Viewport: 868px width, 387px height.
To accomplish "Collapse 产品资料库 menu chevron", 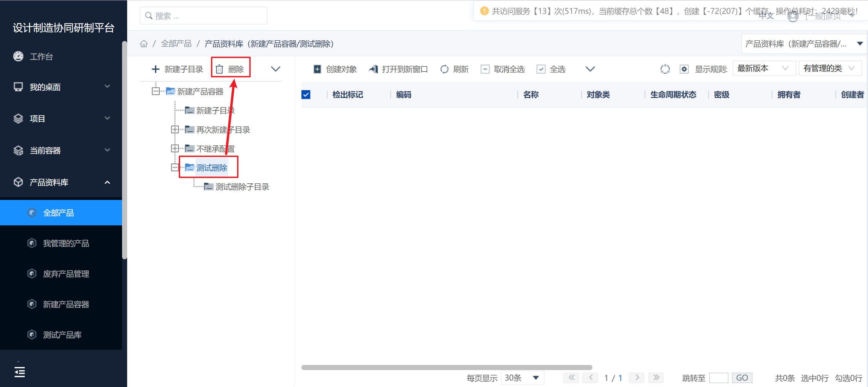I will pos(107,182).
